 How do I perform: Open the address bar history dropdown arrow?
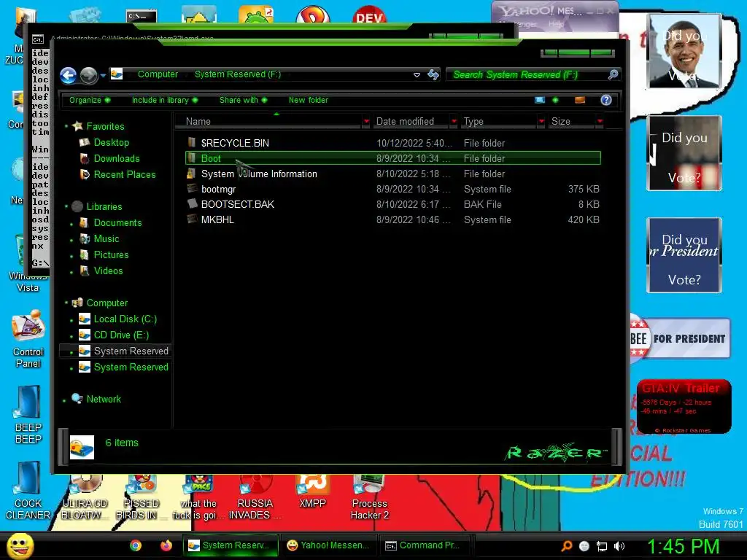pyautogui.click(x=417, y=75)
